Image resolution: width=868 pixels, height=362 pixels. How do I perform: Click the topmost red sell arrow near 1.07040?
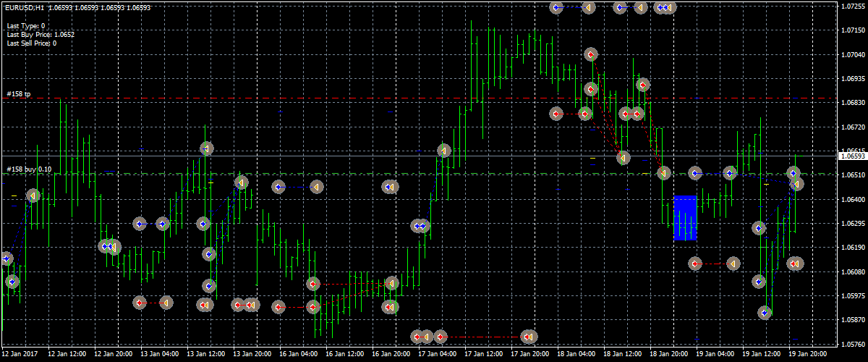point(591,54)
